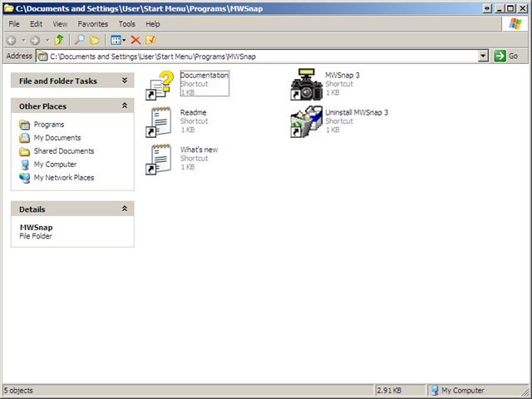
Task: Click the address bar folder icon
Action: 42,57
